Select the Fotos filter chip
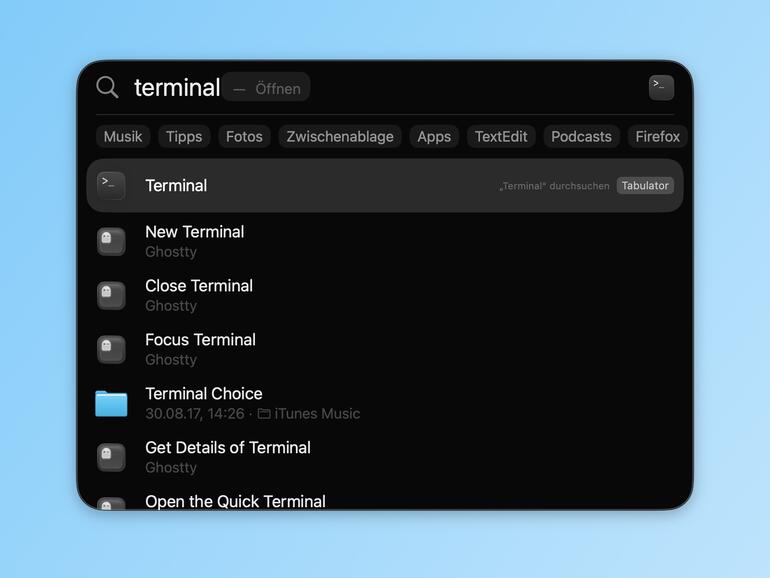 tap(244, 137)
